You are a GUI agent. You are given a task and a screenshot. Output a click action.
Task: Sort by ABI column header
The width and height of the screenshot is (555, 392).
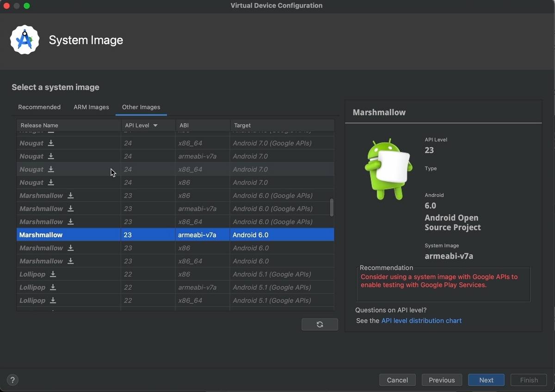coord(203,125)
